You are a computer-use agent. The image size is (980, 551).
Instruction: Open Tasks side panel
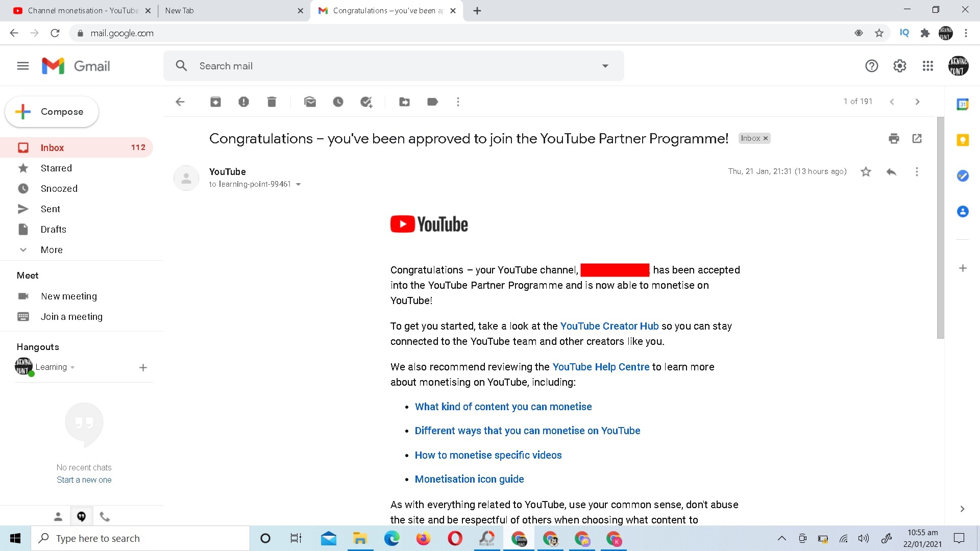[963, 176]
